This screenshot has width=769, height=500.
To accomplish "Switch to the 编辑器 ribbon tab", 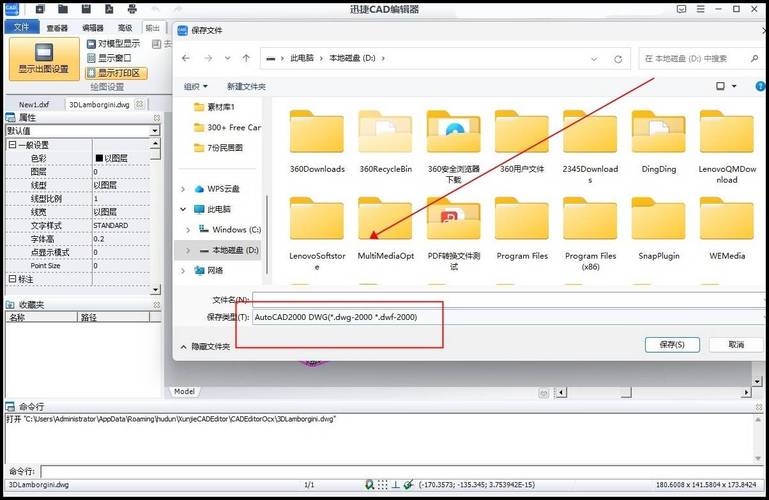I will 93,28.
